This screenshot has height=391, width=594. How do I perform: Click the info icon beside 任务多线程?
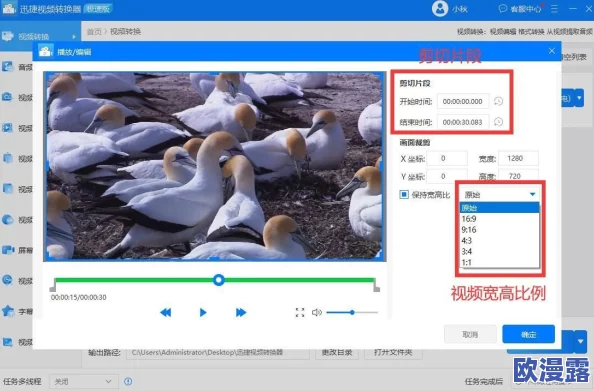tap(128, 381)
